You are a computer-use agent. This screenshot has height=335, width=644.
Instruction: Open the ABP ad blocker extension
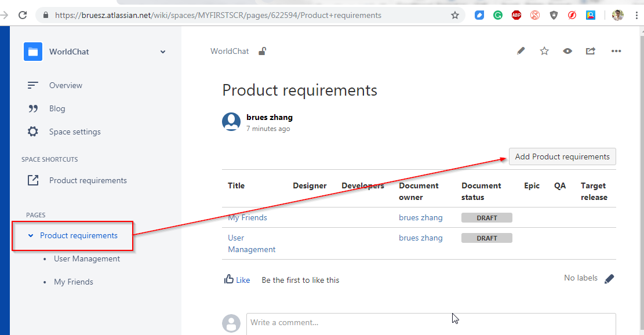516,15
